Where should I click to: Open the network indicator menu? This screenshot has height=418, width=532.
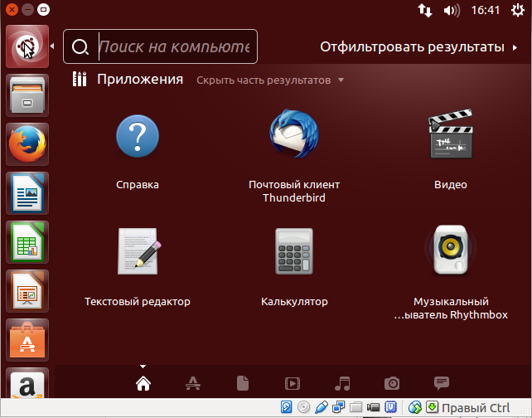tap(425, 10)
